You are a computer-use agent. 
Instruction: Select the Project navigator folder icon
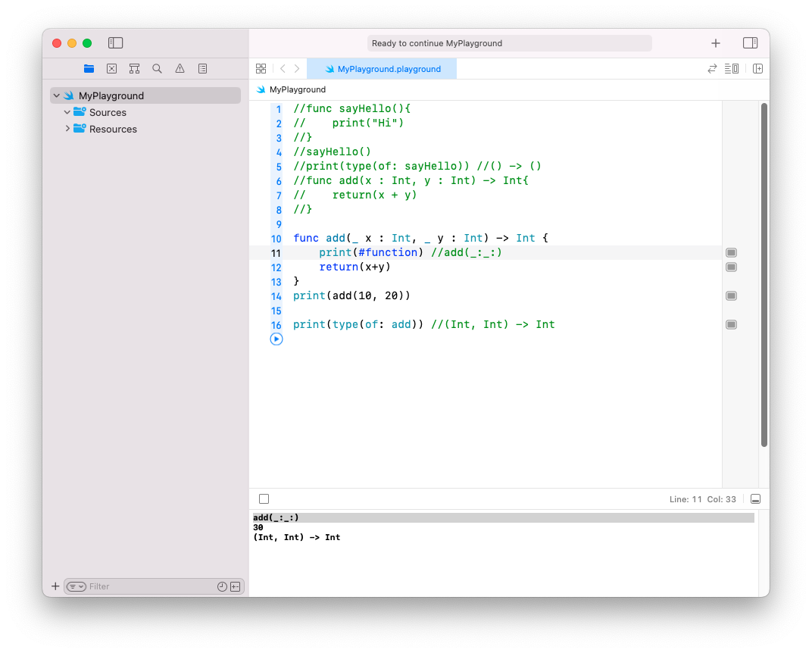[89, 68]
